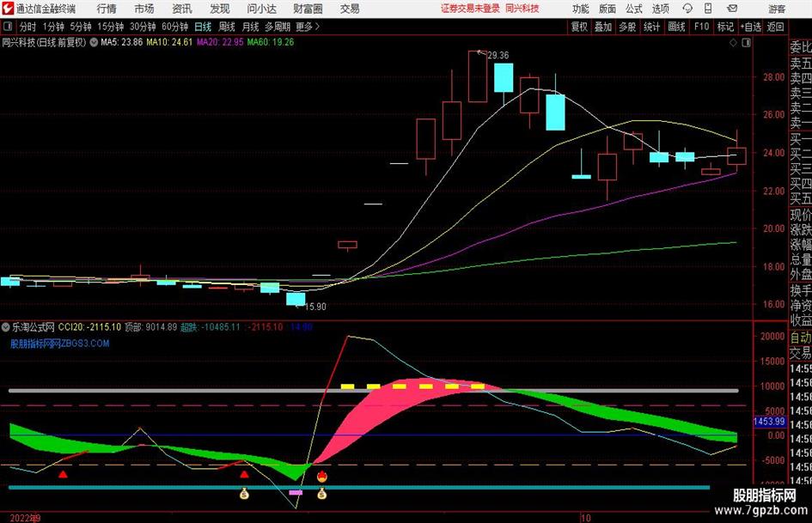Switch to 1分钟 chart period
The width and height of the screenshot is (812, 523).
click(52, 27)
